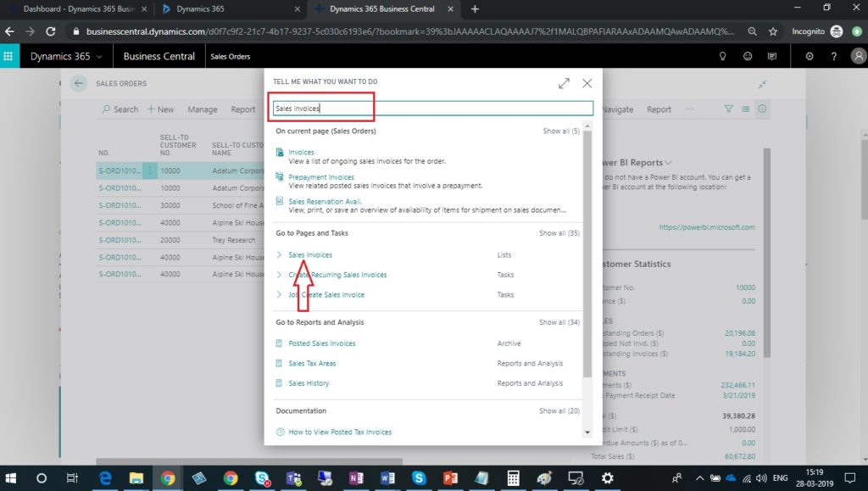The height and width of the screenshot is (491, 868).
Task: Expand the Create Recurring Sales Invoices chevron
Action: pyautogui.click(x=280, y=275)
